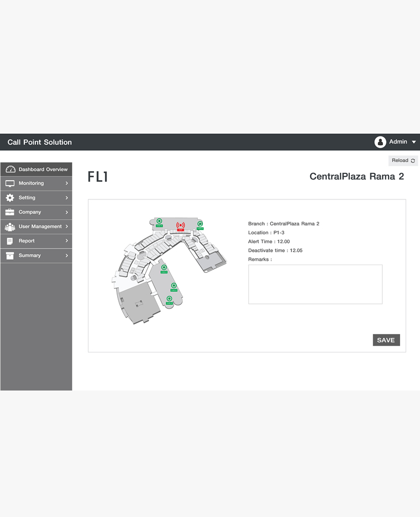Expand the Monitoring menu chevron
The image size is (420, 517).
click(x=67, y=183)
